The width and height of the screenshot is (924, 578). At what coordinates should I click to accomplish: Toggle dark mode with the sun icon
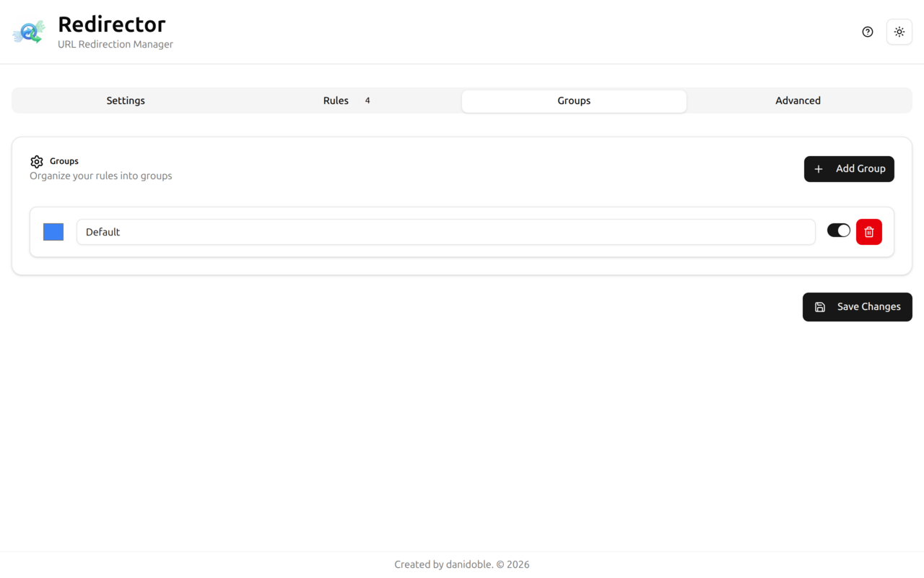pyautogui.click(x=899, y=32)
